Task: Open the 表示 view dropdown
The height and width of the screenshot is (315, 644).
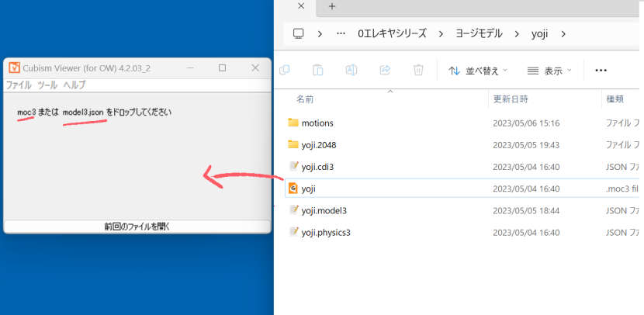Action: [x=549, y=71]
